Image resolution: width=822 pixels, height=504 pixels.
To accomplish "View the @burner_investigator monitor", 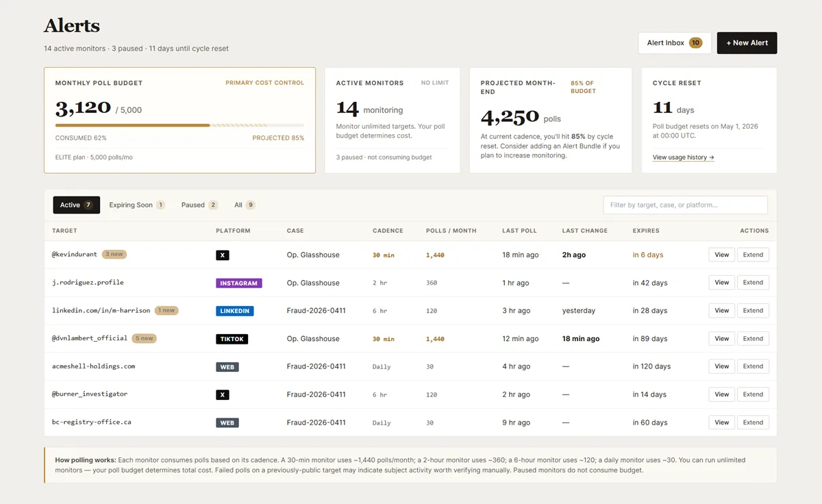I will pos(721,394).
